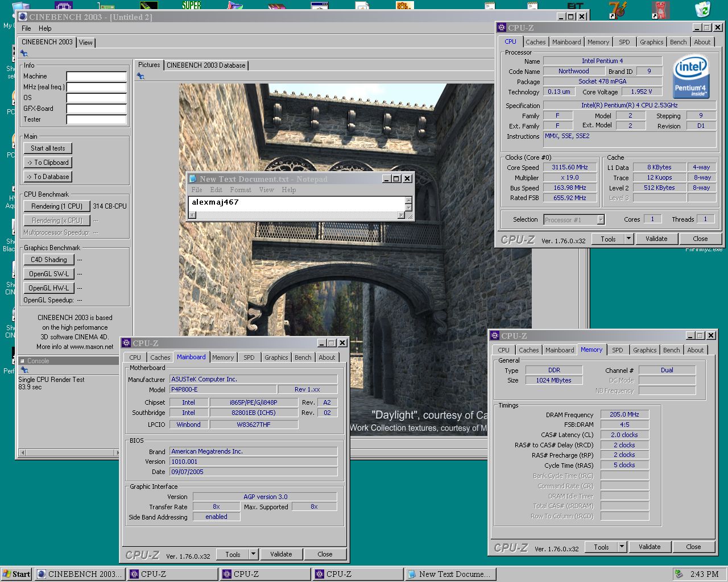This screenshot has width=728, height=582.
Task: Click the GFX-Board input field
Action: 96,109
